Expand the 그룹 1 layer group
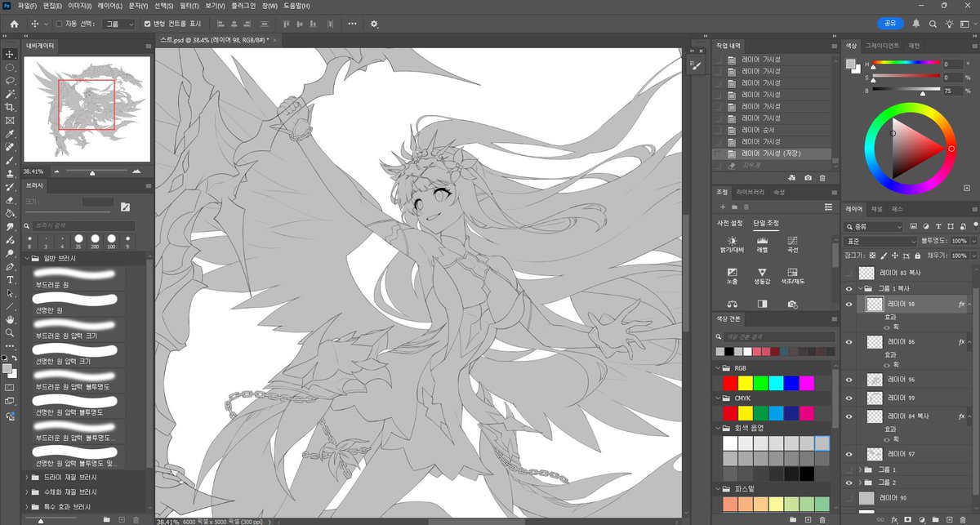Screen dimensions: 980x525 click(x=860, y=470)
